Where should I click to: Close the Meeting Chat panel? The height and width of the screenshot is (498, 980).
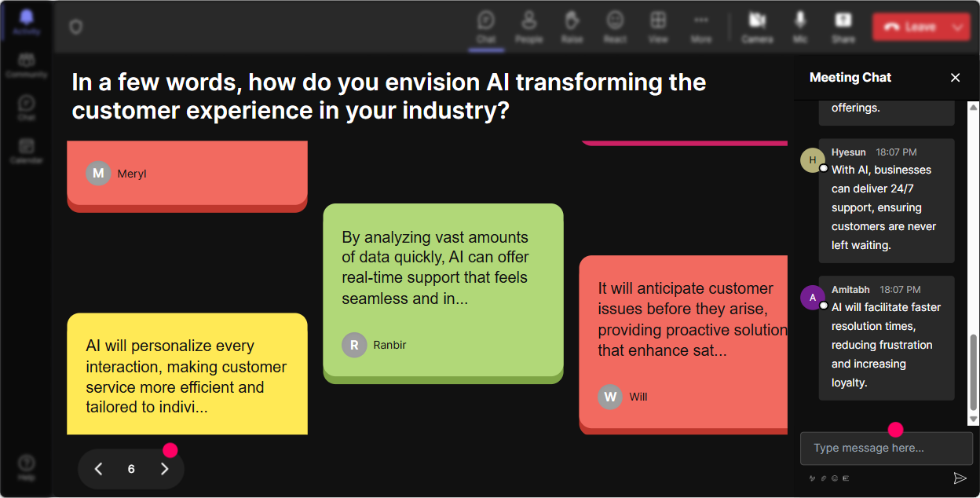956,77
